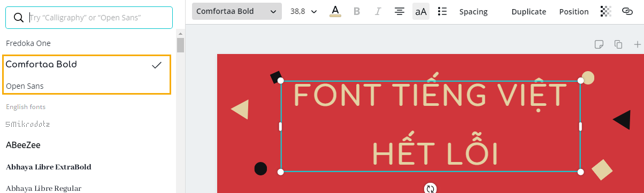Click the font search magnifier icon

pyautogui.click(x=18, y=18)
